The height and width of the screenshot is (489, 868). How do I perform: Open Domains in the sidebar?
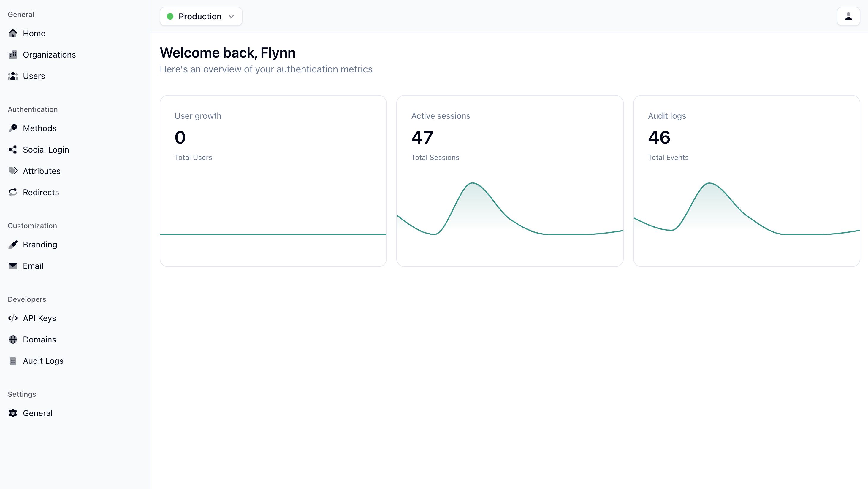[39, 339]
